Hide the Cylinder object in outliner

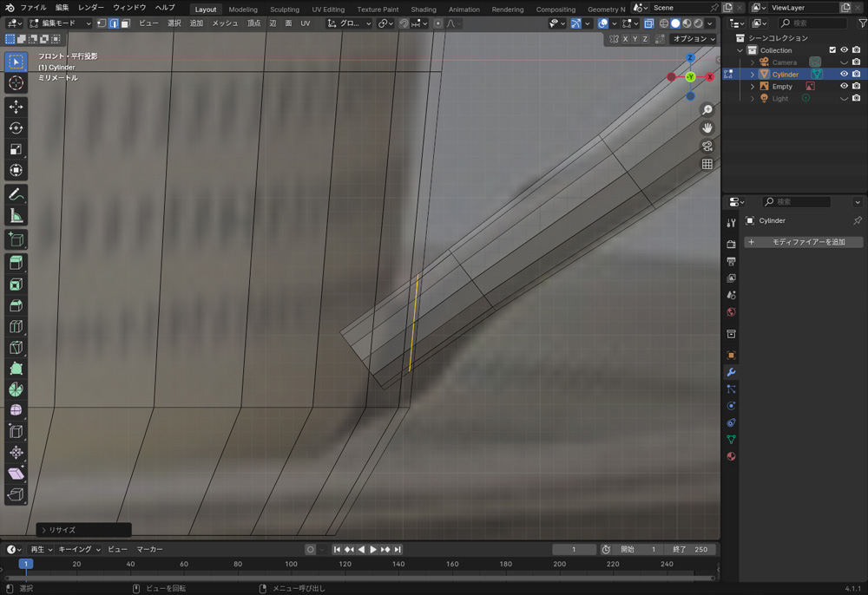pos(844,75)
